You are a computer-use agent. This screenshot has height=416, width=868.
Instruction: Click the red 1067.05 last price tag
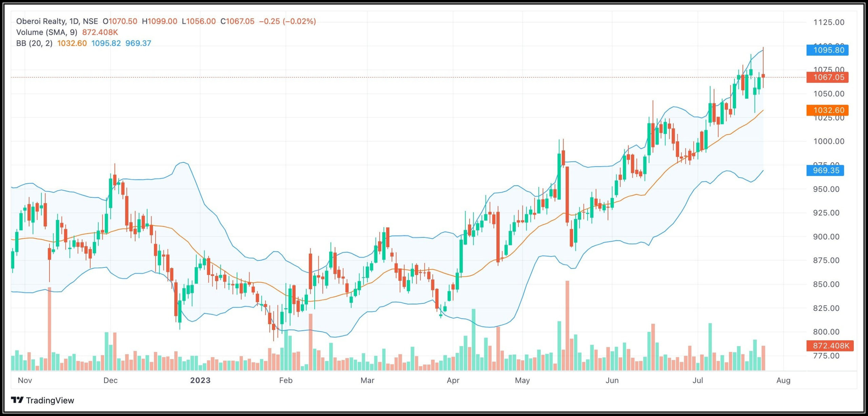827,77
